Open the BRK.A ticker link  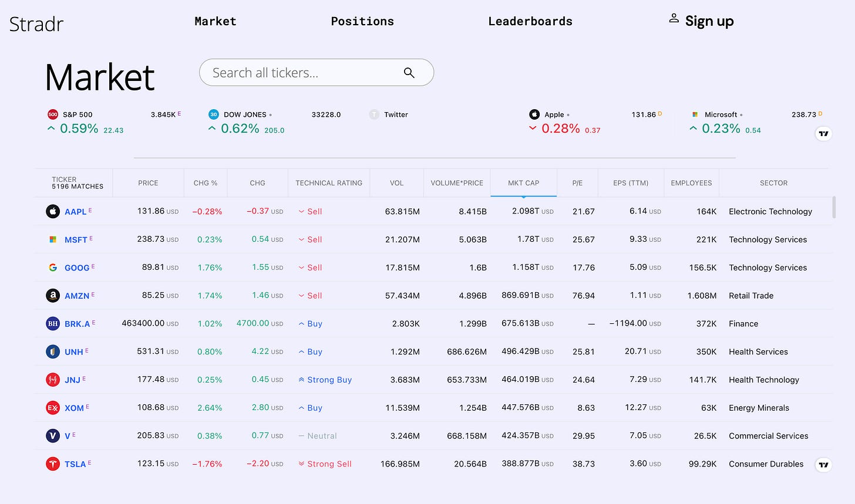(78, 324)
